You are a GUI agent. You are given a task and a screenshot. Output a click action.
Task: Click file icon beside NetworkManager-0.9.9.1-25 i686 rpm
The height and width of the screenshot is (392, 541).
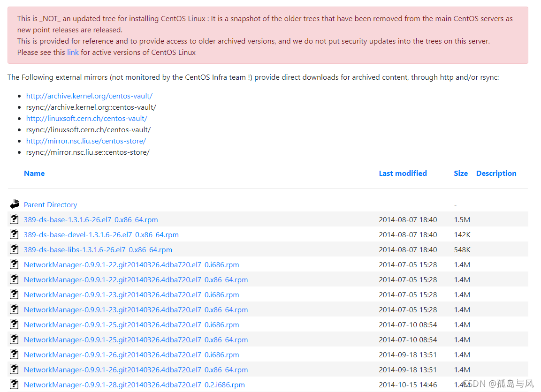pyautogui.click(x=14, y=324)
